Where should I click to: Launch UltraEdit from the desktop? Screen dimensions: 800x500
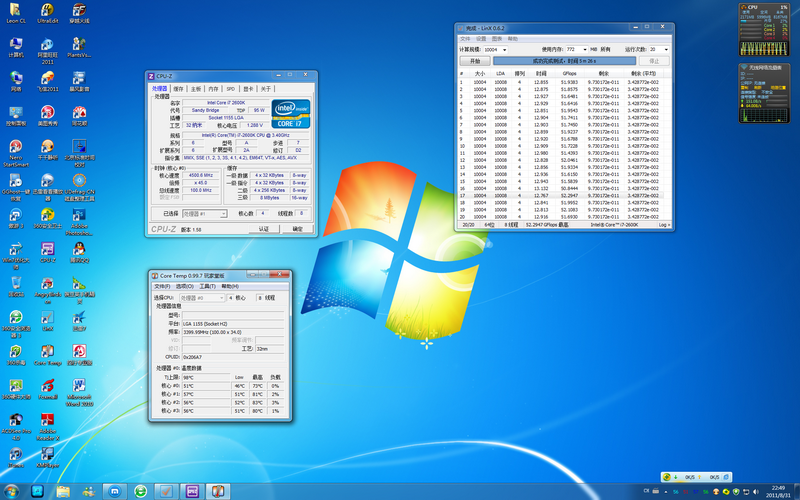pos(47,13)
